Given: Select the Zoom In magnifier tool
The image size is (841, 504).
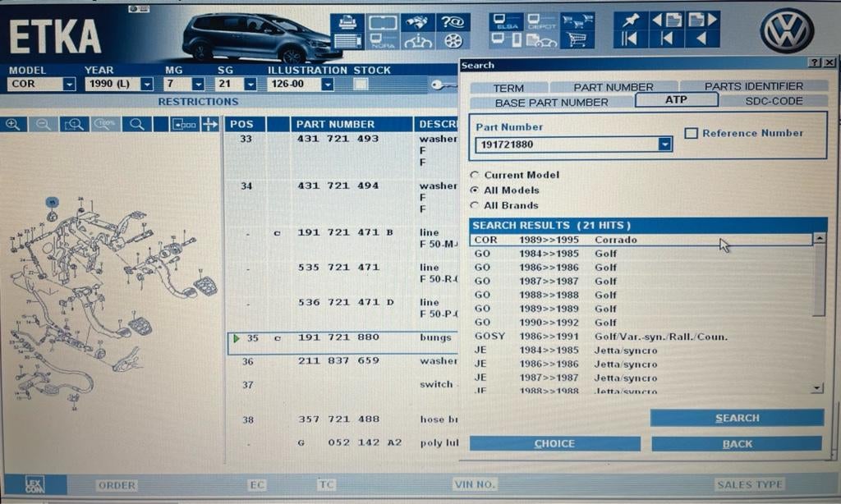Looking at the screenshot, I should [x=12, y=125].
